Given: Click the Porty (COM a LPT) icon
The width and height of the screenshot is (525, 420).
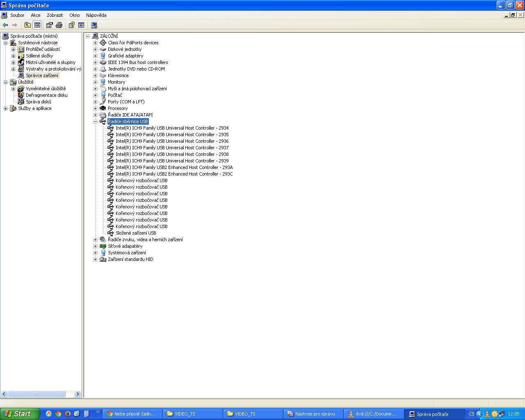Looking at the screenshot, I should coord(103,102).
